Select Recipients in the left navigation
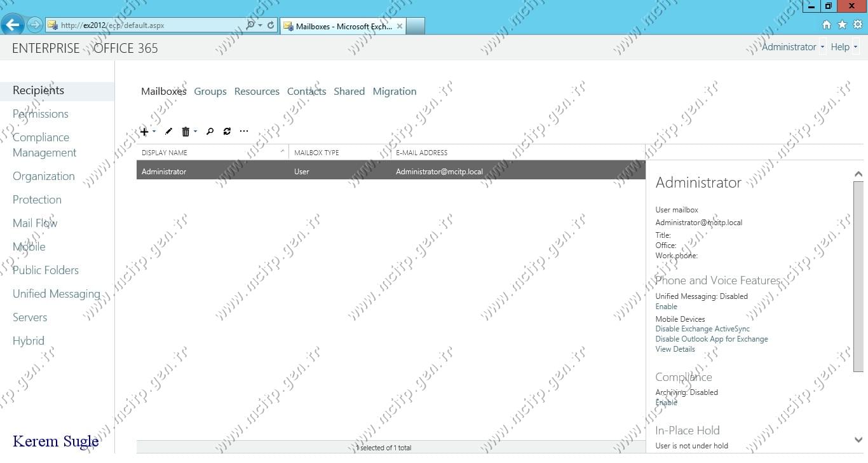The height and width of the screenshot is (463, 868). [57, 90]
